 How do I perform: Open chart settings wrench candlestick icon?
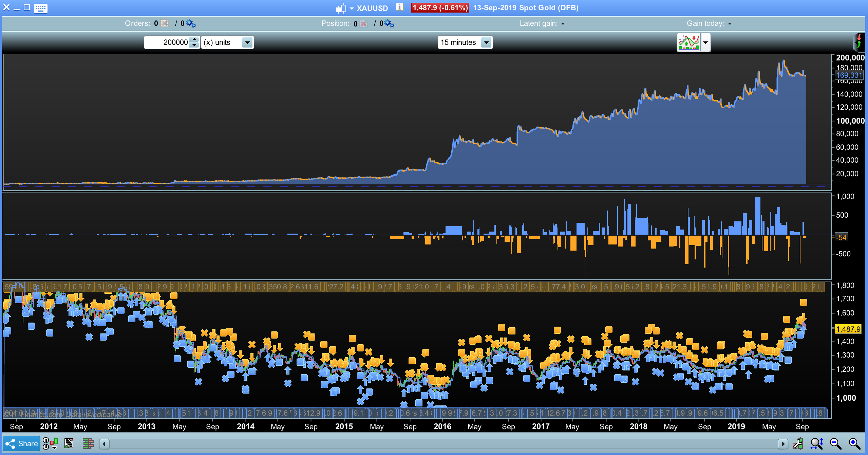point(798,443)
